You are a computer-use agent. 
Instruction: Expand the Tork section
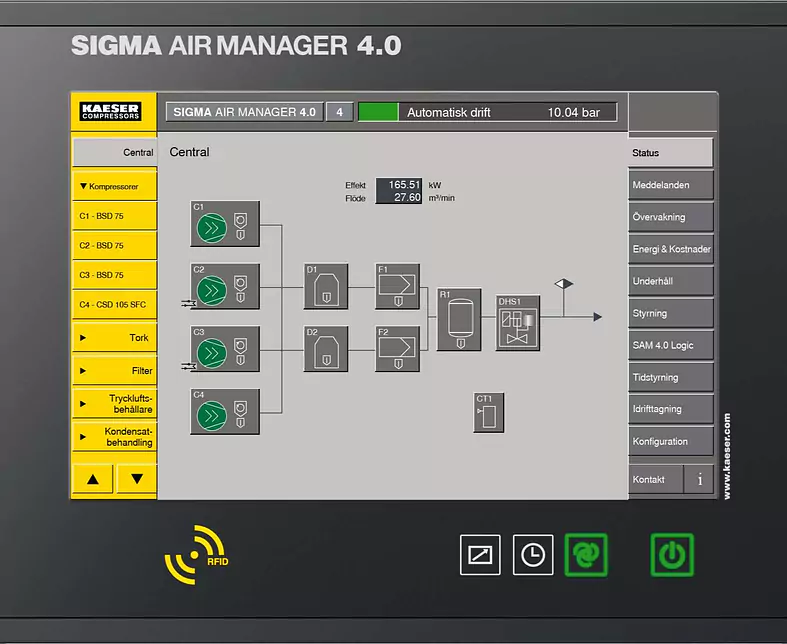click(114, 338)
